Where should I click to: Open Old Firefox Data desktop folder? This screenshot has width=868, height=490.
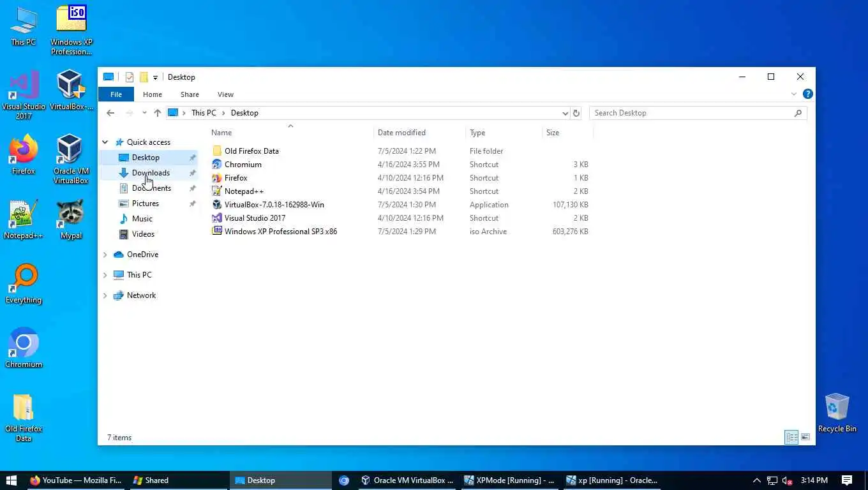coord(24,417)
